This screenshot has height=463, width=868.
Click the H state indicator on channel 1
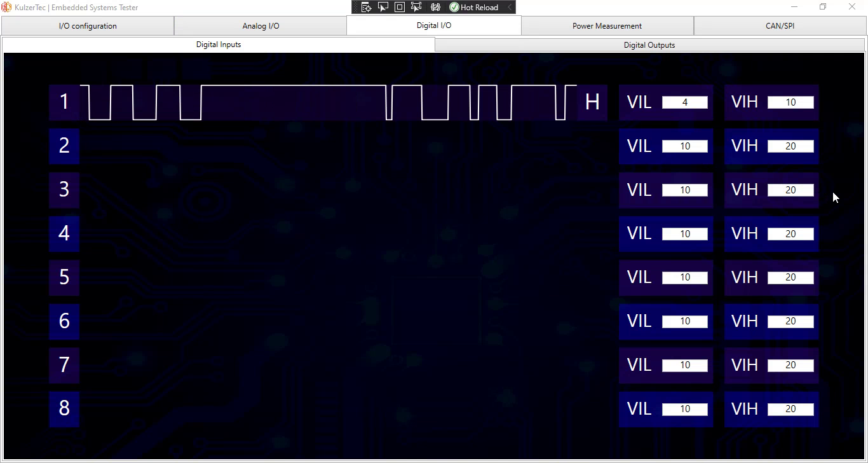point(592,102)
